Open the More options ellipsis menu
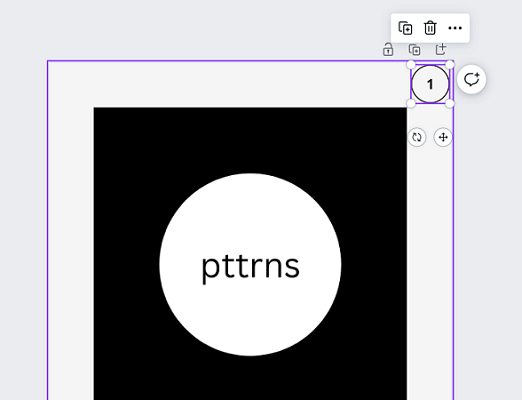 pyautogui.click(x=455, y=28)
